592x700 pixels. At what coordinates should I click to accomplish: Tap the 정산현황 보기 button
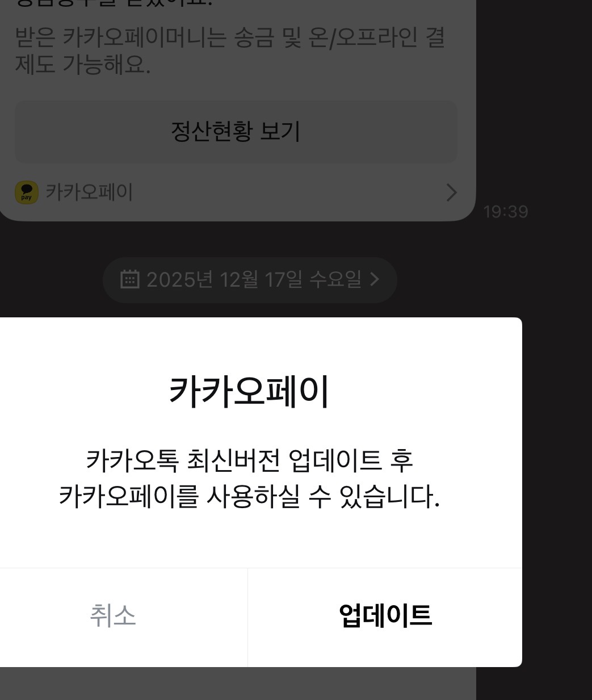(236, 132)
